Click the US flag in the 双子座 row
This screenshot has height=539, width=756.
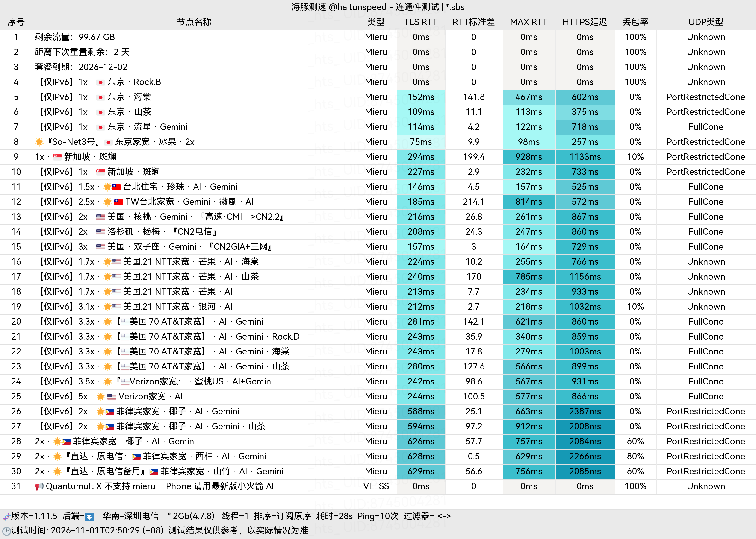point(100,247)
